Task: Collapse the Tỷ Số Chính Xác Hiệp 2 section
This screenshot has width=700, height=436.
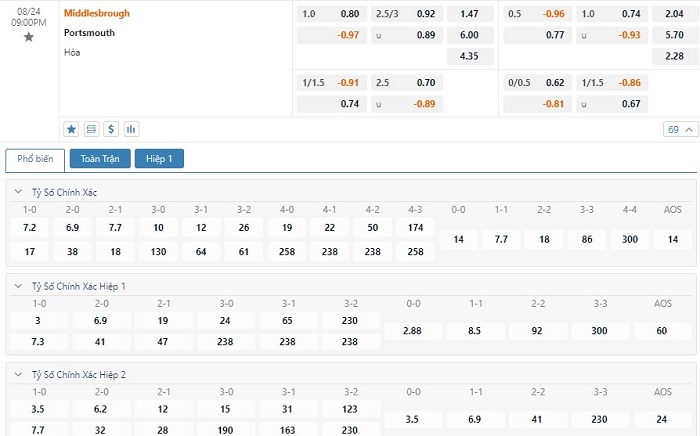Action: [18, 374]
